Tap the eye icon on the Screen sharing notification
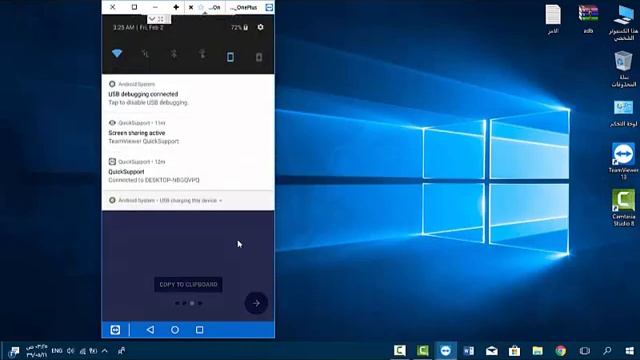640x360 pixels. pos(112,122)
